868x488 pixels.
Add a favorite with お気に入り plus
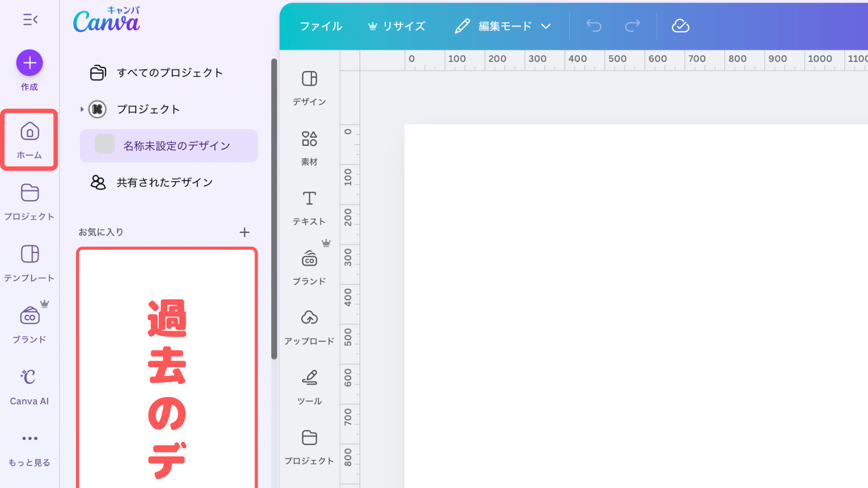[245, 232]
